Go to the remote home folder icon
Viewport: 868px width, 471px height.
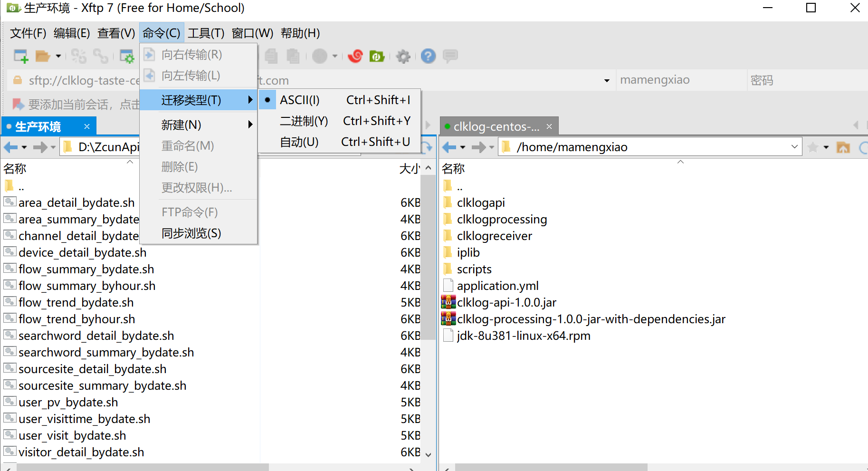tap(843, 147)
